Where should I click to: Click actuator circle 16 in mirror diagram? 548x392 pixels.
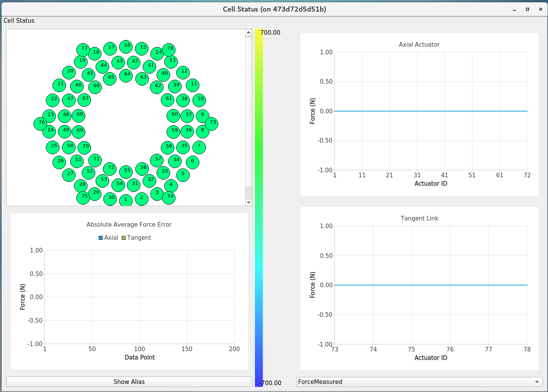point(126,47)
